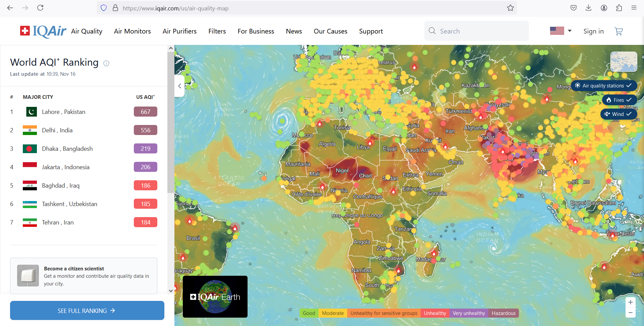Bookmark page with star icon
Image resolution: width=644 pixels, height=326 pixels.
click(510, 8)
